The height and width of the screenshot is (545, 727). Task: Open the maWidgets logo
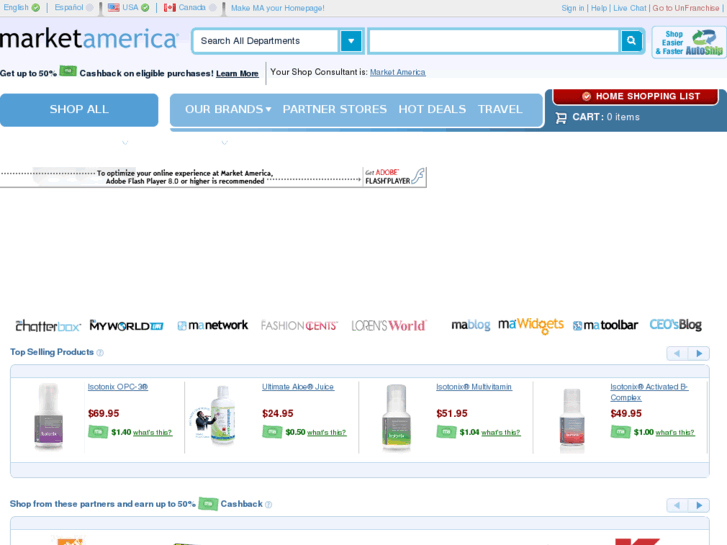point(531,325)
